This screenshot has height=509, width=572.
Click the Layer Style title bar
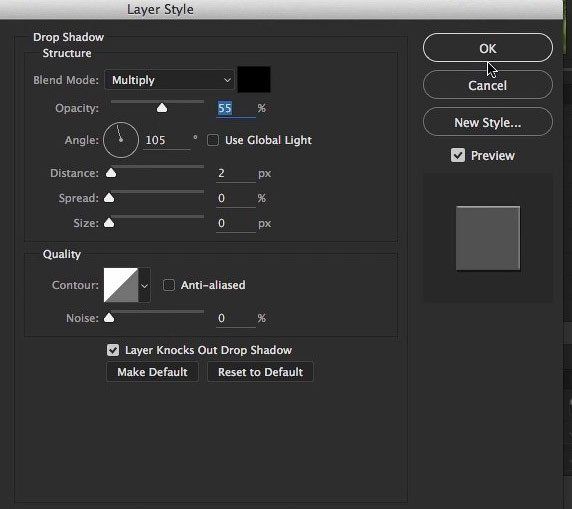pyautogui.click(x=281, y=9)
